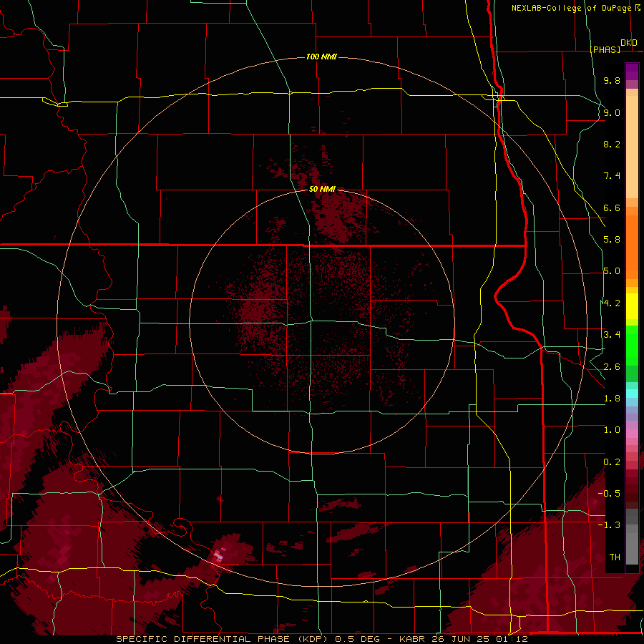The height and width of the screenshot is (644, 644).
Task: Pick the yellow segment of the color bar
Action: tap(632, 306)
